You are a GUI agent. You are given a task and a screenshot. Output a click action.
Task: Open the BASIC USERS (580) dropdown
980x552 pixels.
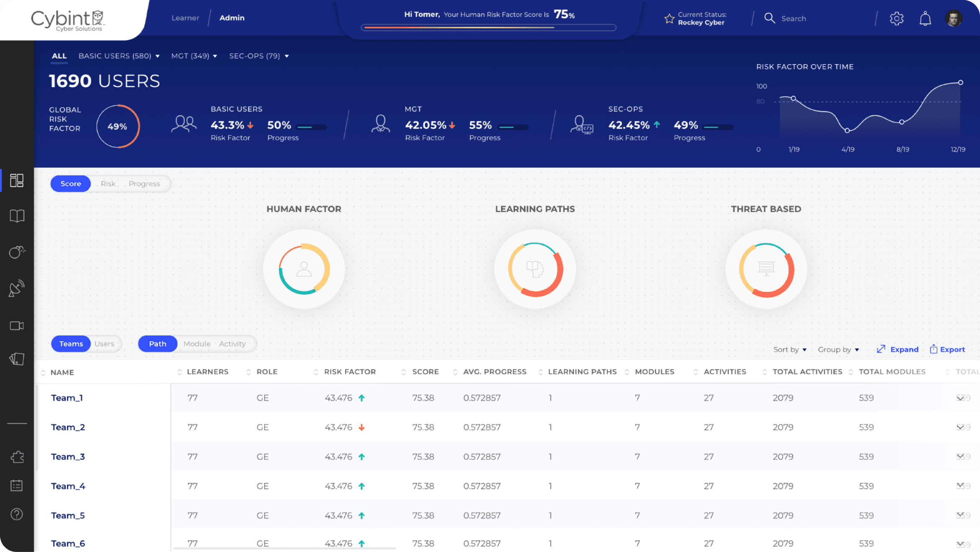(x=119, y=56)
